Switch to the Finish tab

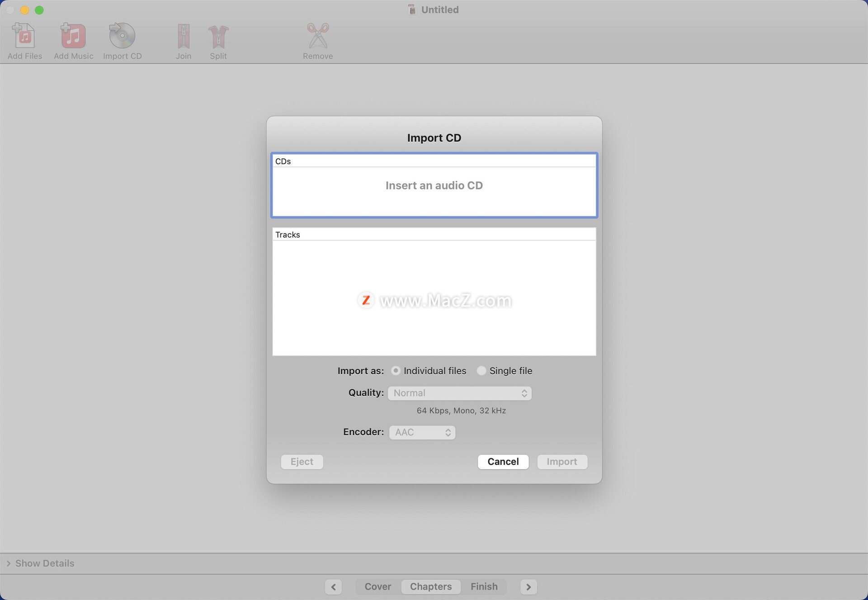[484, 586]
